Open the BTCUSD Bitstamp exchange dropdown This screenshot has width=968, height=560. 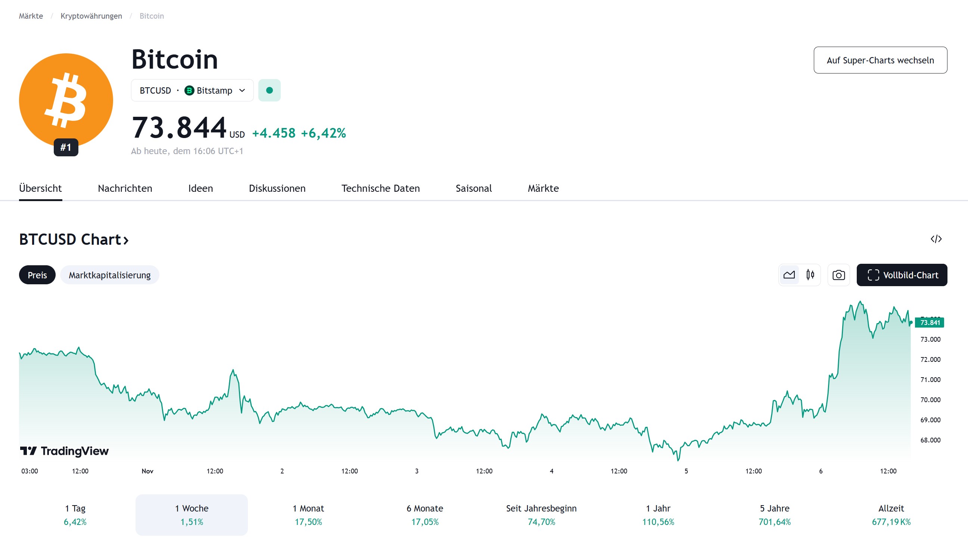pos(192,91)
